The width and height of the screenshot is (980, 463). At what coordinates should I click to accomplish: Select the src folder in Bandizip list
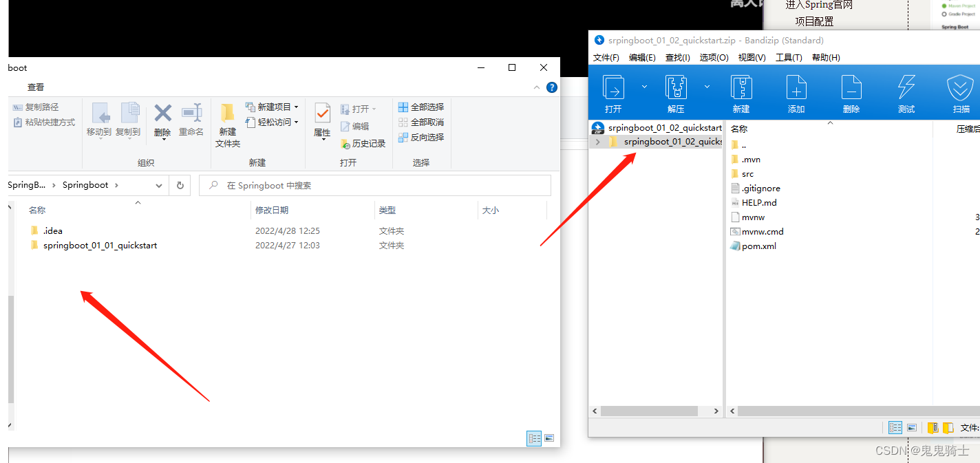pos(742,174)
